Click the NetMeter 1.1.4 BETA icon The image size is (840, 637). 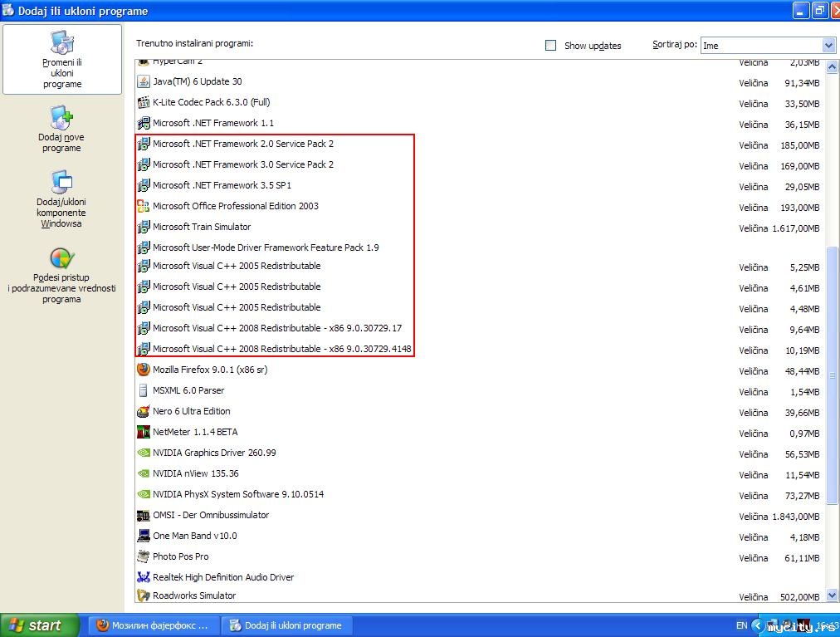click(x=143, y=432)
